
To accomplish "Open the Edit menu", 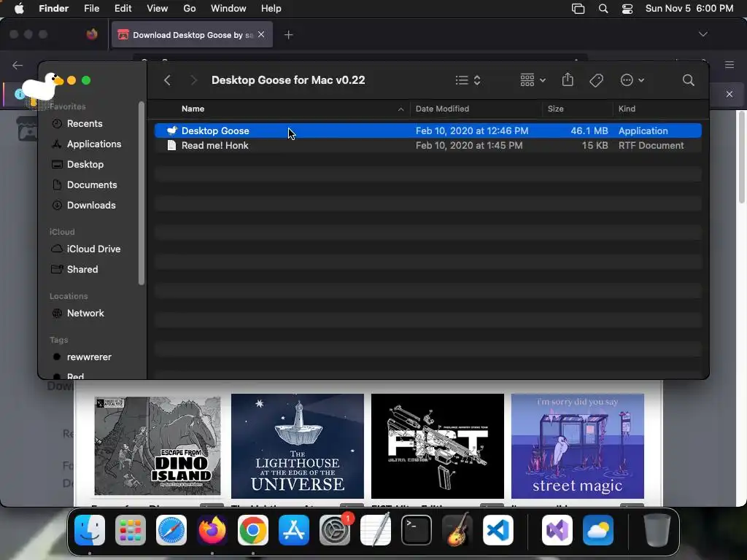I will pos(123,9).
